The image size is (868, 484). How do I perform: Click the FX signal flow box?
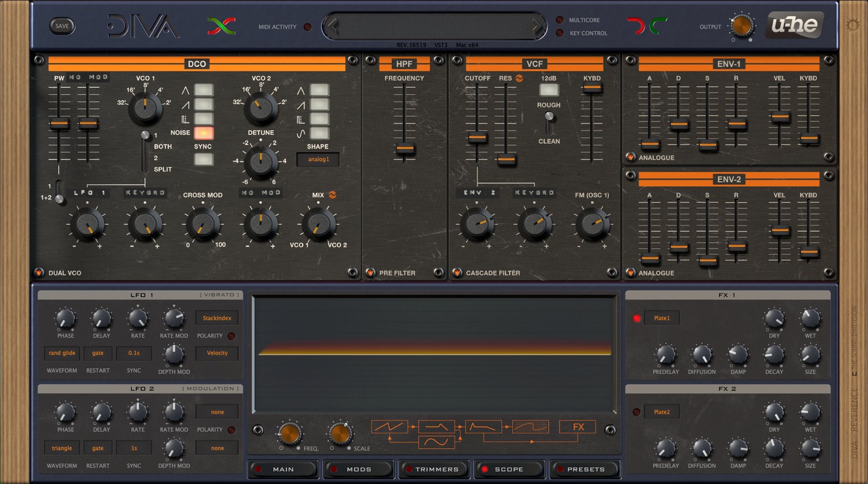pyautogui.click(x=578, y=427)
